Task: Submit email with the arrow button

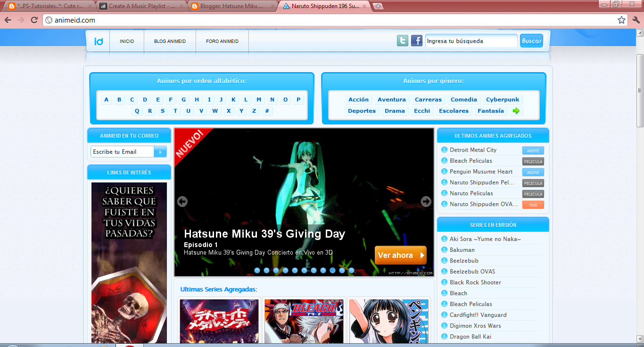Action: tap(160, 152)
